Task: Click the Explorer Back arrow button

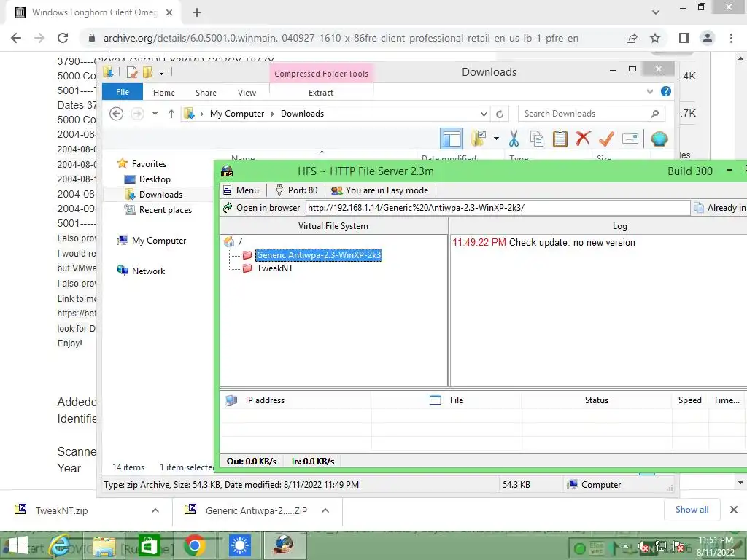Action: click(116, 114)
